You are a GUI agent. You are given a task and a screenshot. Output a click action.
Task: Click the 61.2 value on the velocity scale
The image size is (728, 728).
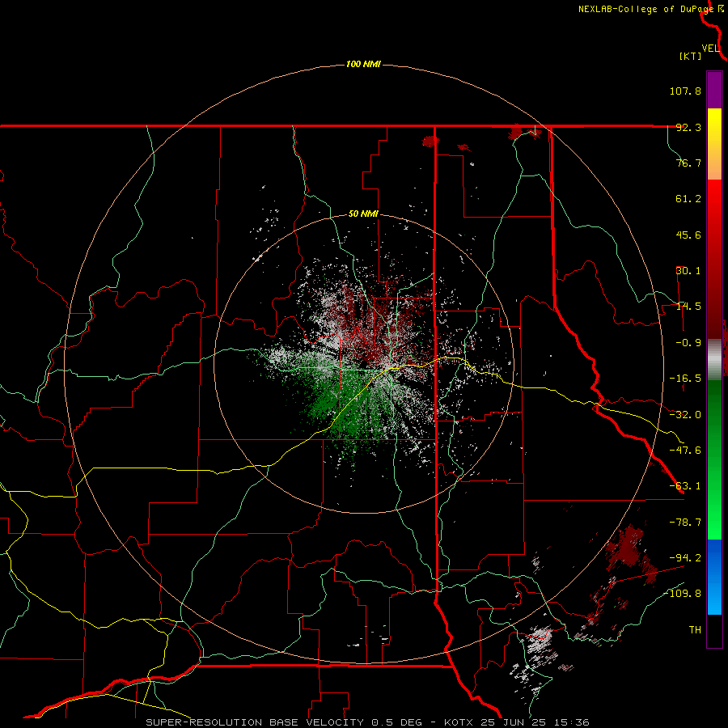(688, 199)
